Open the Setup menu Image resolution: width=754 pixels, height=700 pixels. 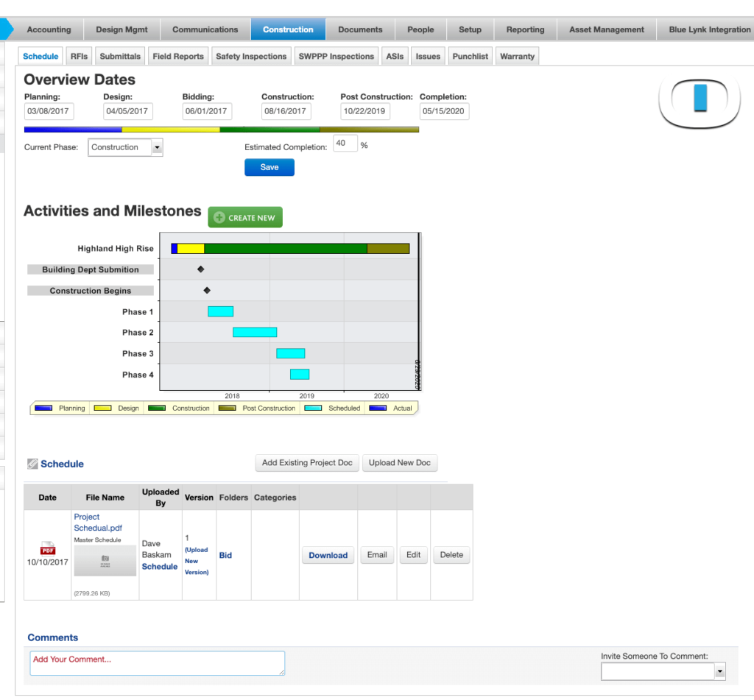pos(471,29)
